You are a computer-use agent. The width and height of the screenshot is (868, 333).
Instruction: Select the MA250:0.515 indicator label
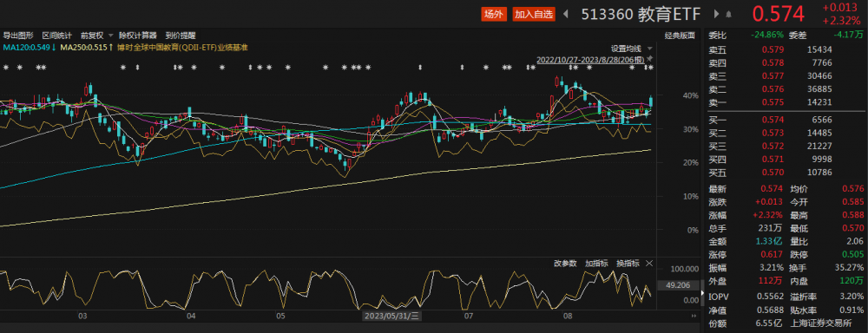(86, 48)
